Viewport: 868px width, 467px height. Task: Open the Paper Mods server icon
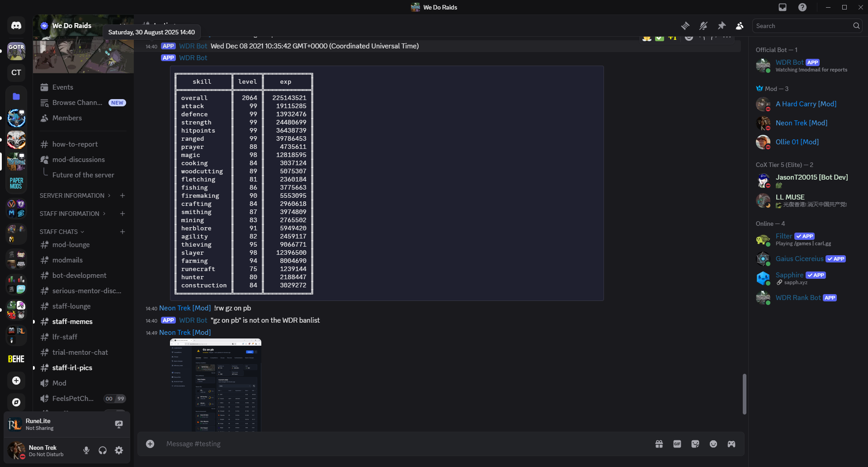tap(16, 183)
